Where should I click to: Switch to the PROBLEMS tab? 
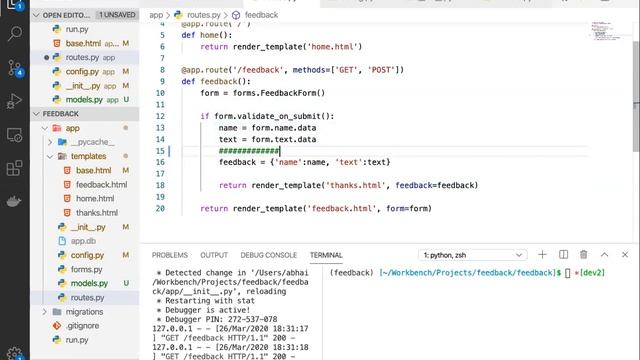coord(170,255)
